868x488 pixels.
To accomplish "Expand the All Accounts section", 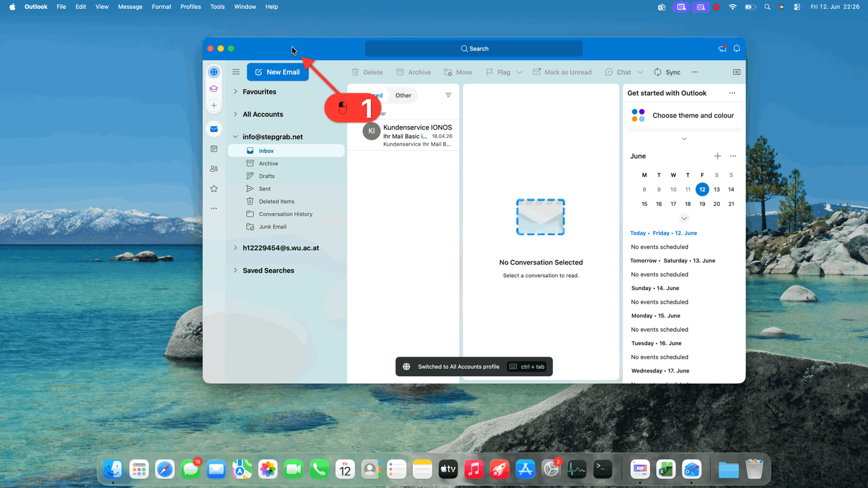I will tap(235, 114).
